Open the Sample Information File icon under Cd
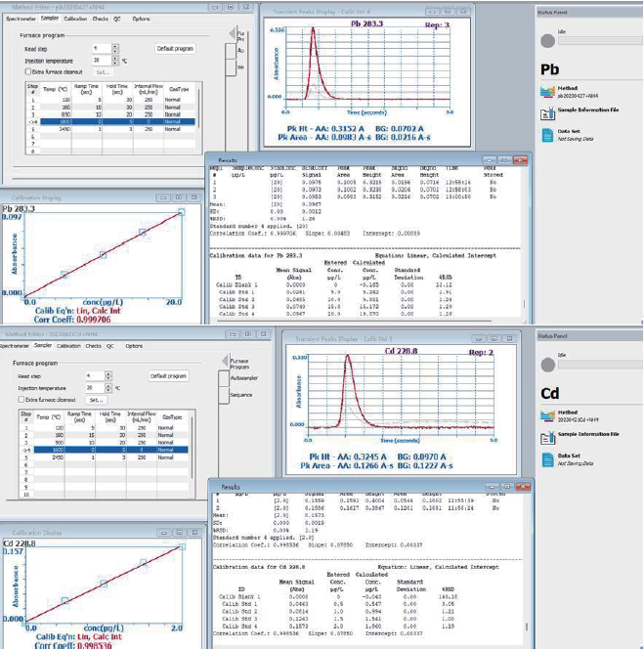Viewport: 644px width, 650px height. click(x=545, y=436)
